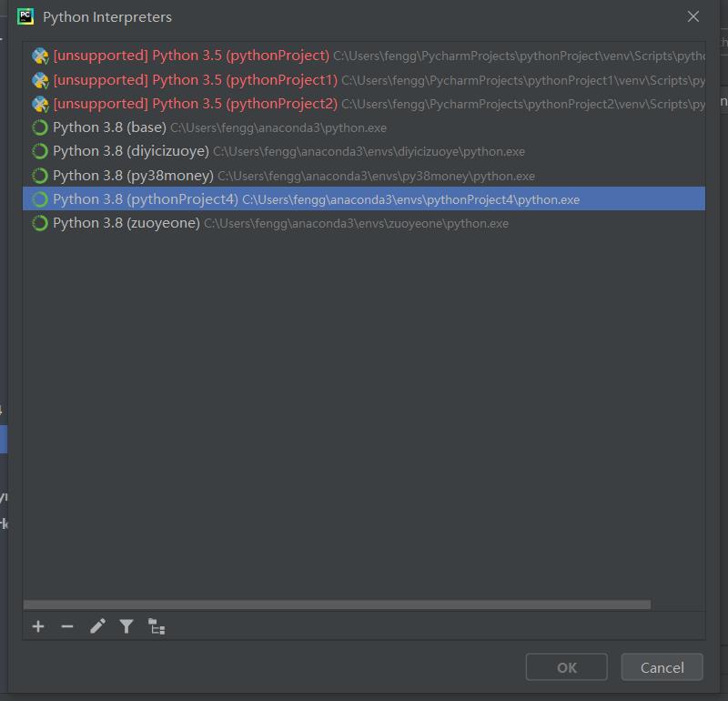Select Python 3.8 (pythonProject4) interpreter
728x701 pixels.
point(364,199)
